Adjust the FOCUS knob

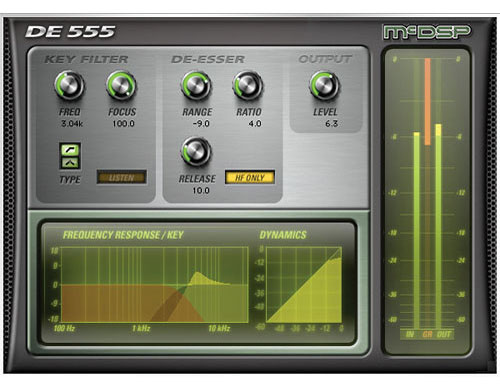(x=121, y=85)
